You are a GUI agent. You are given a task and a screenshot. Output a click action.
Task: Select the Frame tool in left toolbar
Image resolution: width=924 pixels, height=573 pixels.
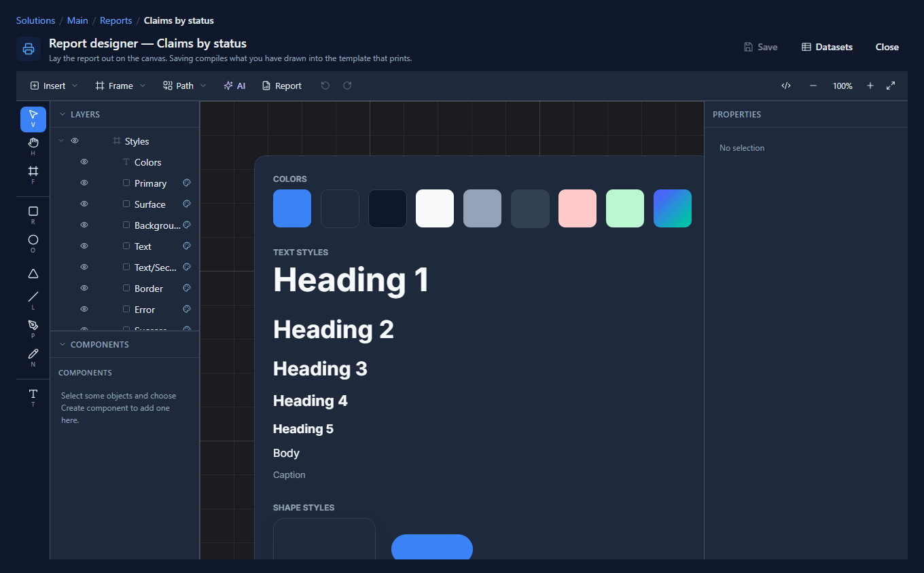33,174
